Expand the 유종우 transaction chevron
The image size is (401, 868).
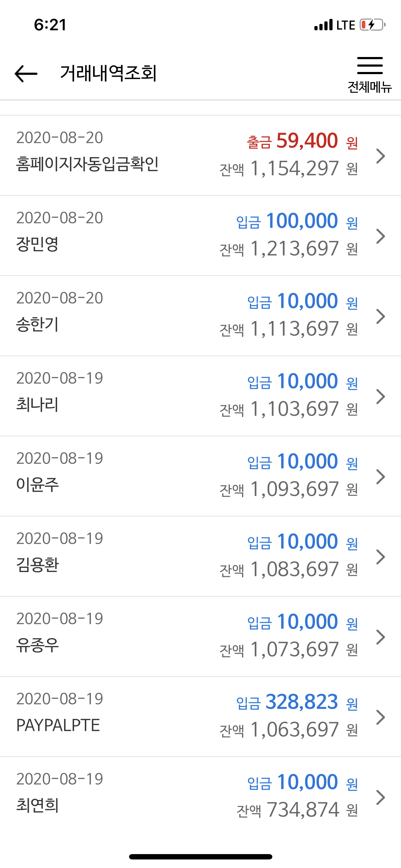coord(381,637)
